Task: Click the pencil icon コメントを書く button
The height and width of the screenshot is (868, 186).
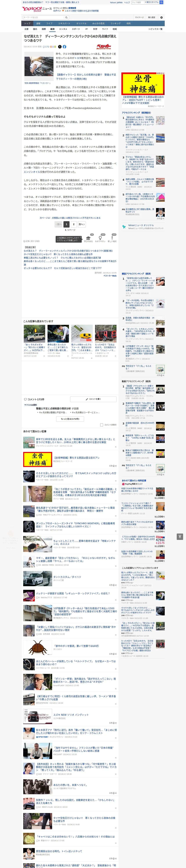Action: point(93,399)
